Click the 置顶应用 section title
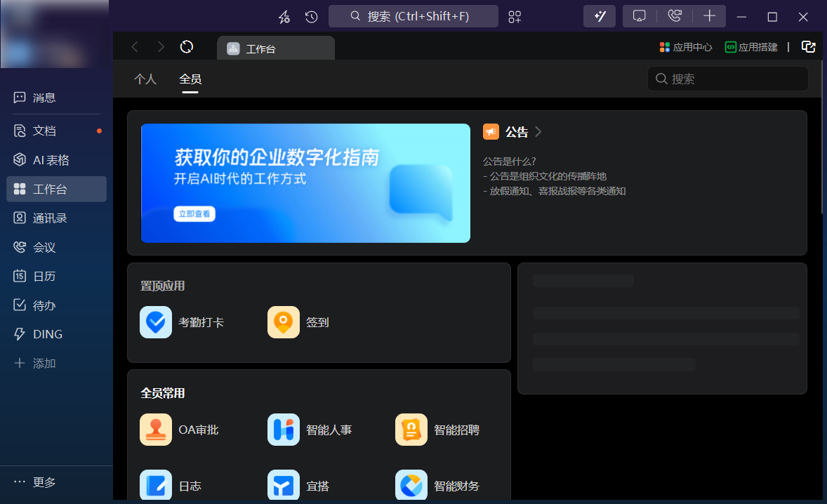This screenshot has height=504, width=827. pyautogui.click(x=162, y=286)
